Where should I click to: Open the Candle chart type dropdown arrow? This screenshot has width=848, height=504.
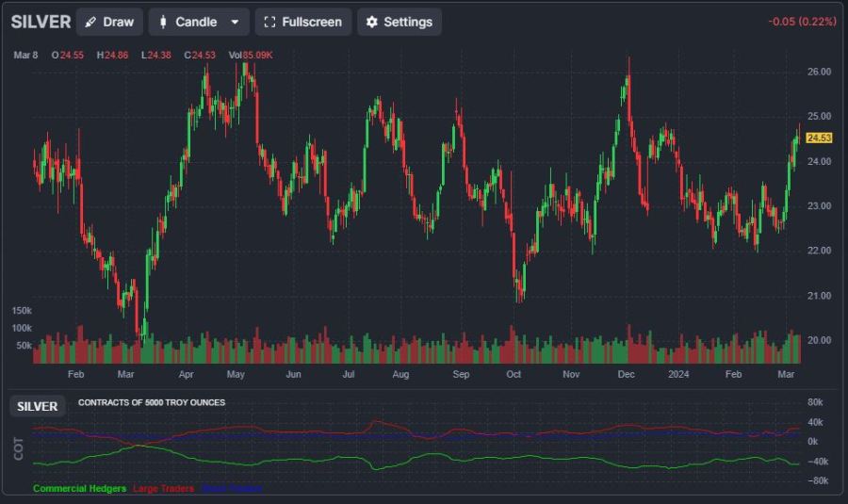click(235, 22)
